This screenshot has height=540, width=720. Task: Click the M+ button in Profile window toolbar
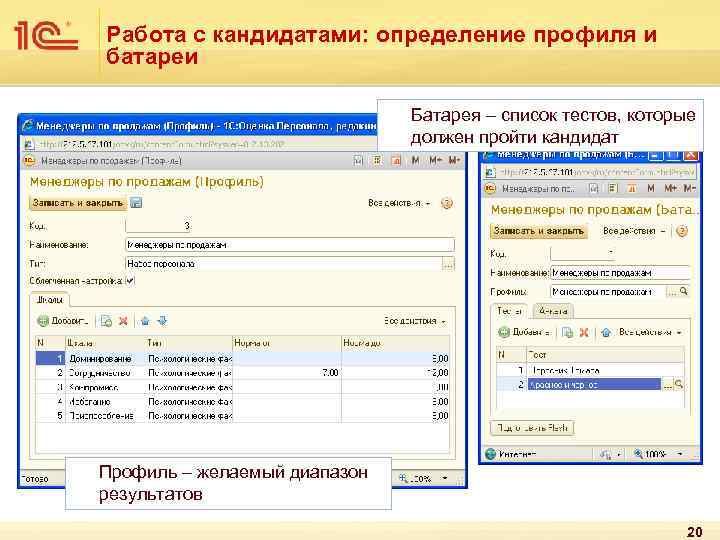click(435, 160)
